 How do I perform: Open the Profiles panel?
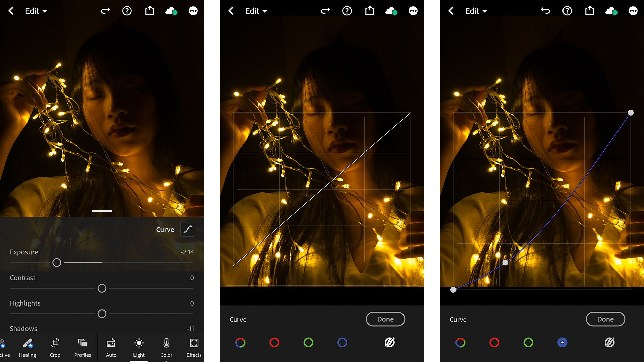point(83,348)
